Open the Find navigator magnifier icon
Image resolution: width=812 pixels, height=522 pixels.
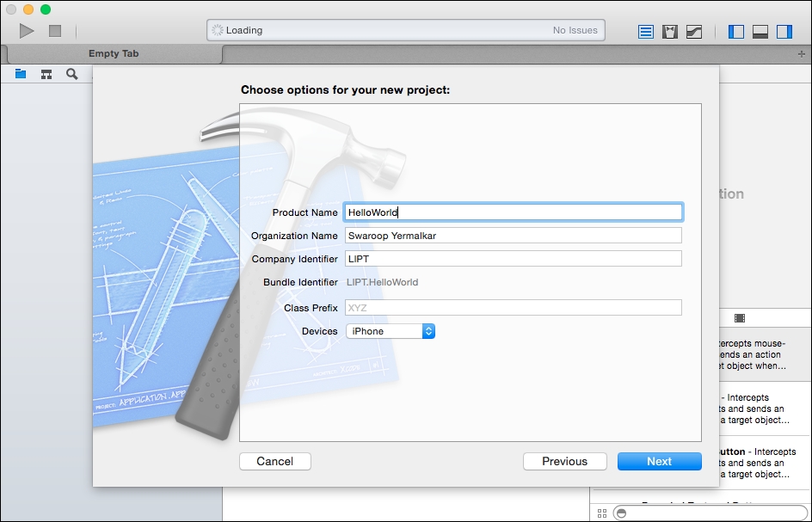point(72,74)
